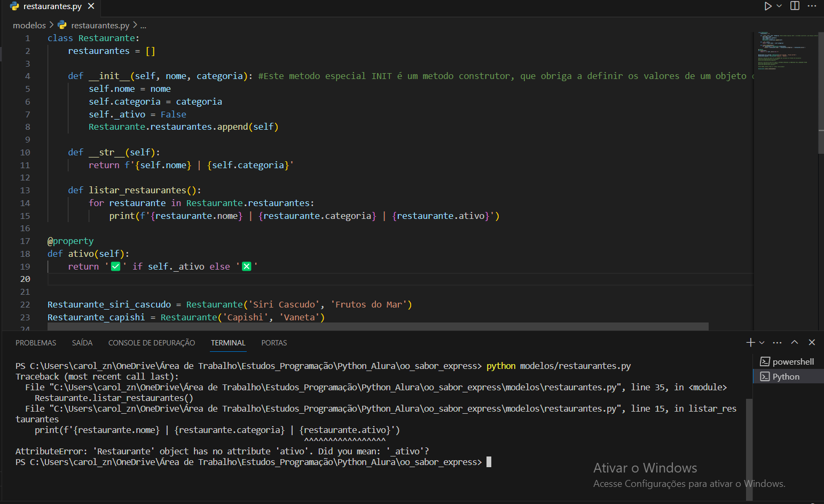The width and height of the screenshot is (824, 504).
Task: Click the '@property' decorator text
Action: (70, 241)
